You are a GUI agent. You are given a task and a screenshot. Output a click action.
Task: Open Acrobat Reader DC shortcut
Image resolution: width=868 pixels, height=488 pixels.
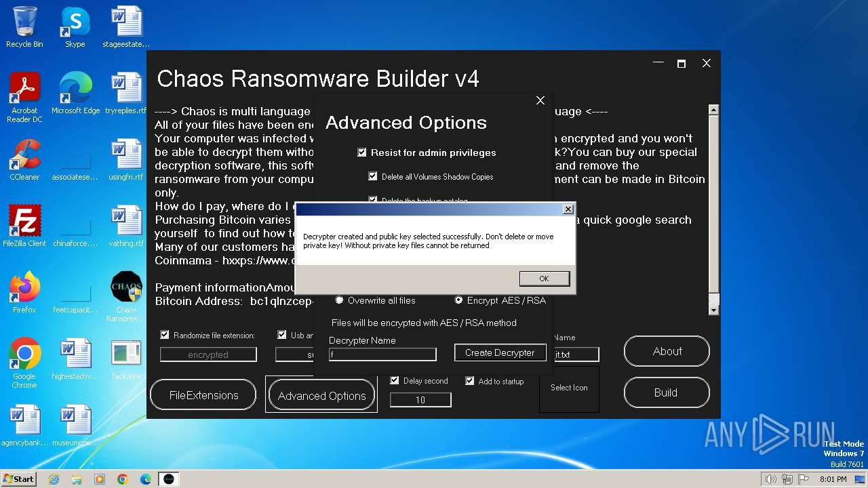pyautogui.click(x=24, y=98)
